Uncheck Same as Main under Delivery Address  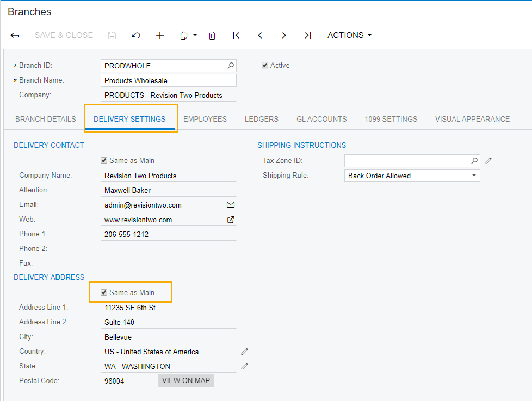click(x=104, y=292)
